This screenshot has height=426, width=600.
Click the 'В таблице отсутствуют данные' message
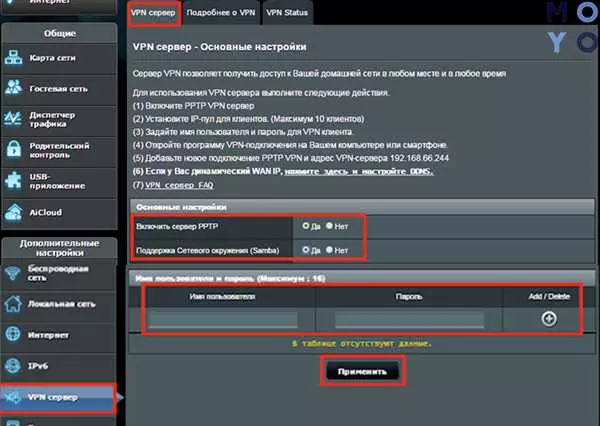click(x=362, y=344)
